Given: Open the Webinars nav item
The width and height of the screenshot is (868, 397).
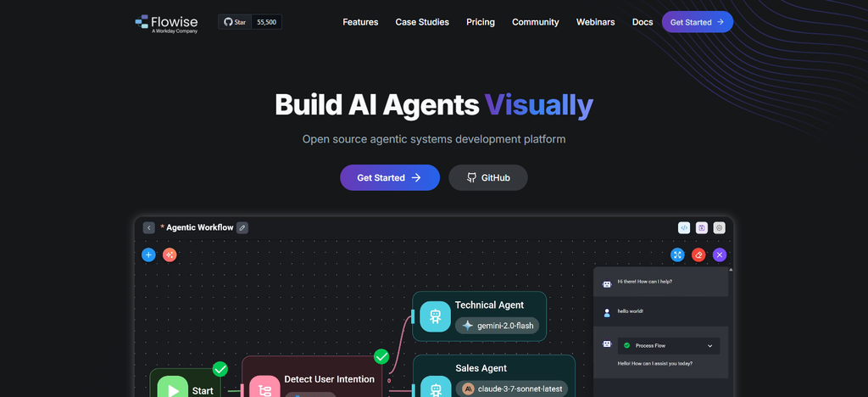Looking at the screenshot, I should coord(595,22).
